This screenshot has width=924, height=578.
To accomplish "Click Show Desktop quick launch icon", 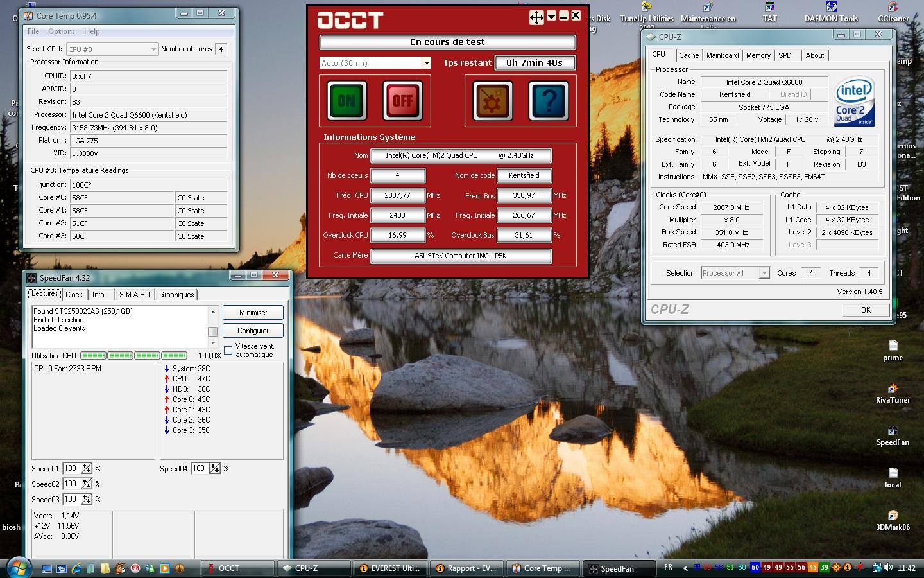I will point(46,568).
